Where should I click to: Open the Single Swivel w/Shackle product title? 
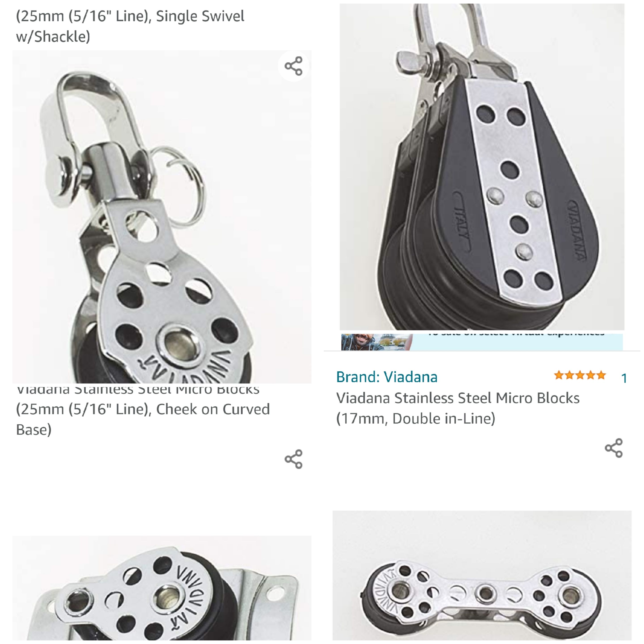(130, 26)
